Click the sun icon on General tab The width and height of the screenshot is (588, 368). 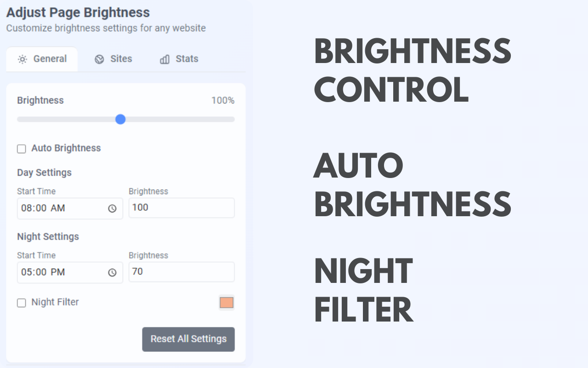[23, 59]
